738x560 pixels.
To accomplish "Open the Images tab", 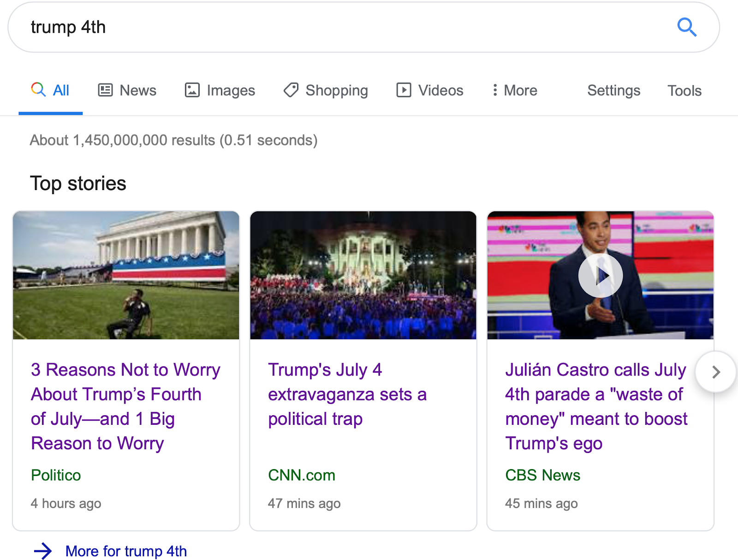I will pyautogui.click(x=220, y=90).
